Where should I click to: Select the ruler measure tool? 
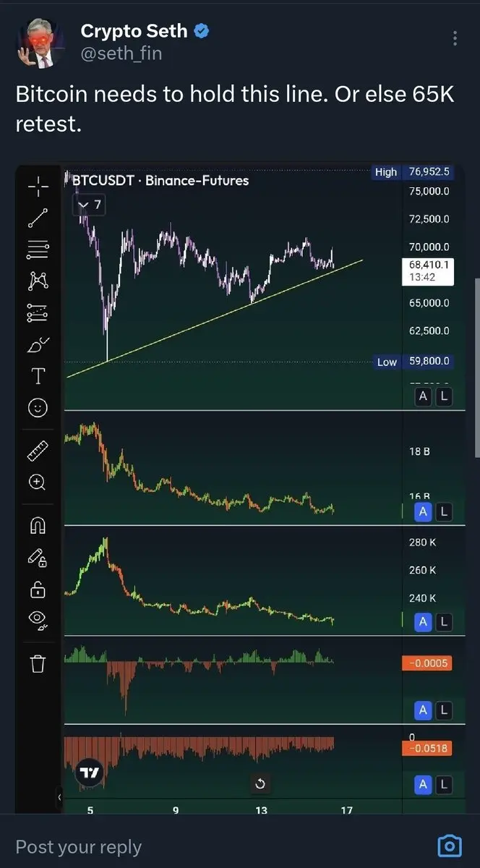point(38,451)
